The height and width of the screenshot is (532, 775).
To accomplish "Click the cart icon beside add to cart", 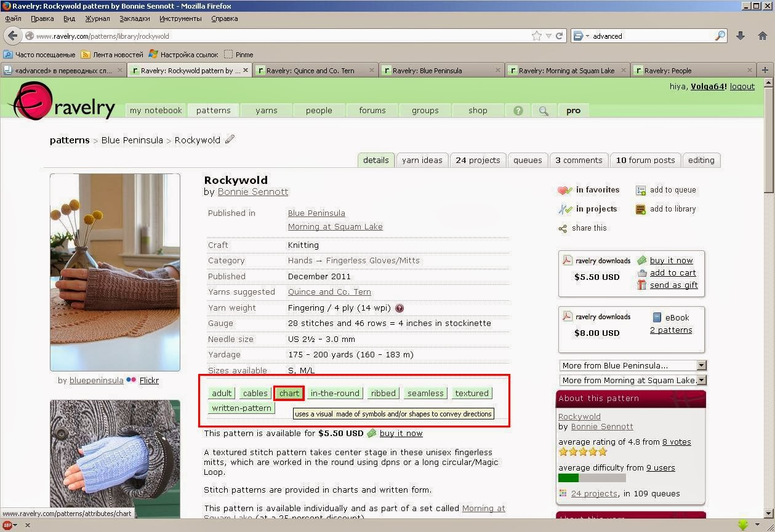I will [642, 273].
